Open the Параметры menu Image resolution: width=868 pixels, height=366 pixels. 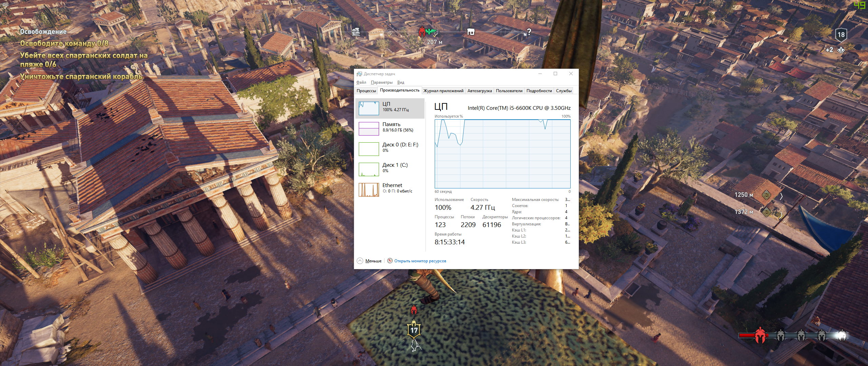coord(381,82)
